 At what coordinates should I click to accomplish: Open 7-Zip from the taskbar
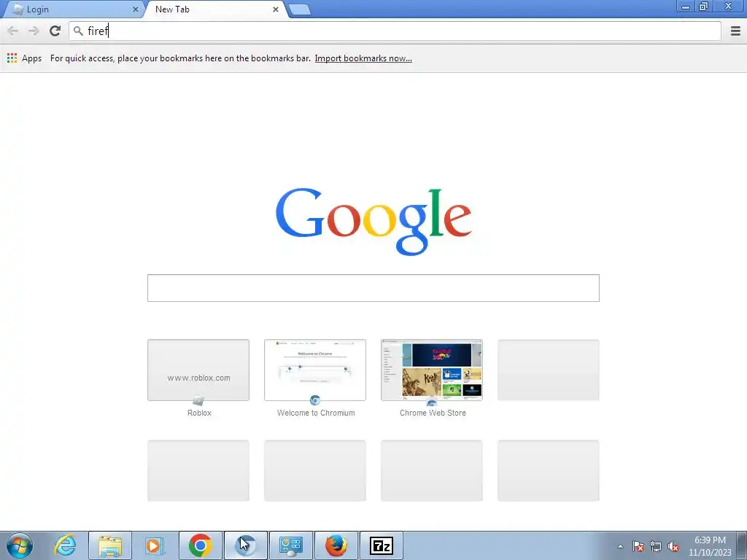(381, 545)
